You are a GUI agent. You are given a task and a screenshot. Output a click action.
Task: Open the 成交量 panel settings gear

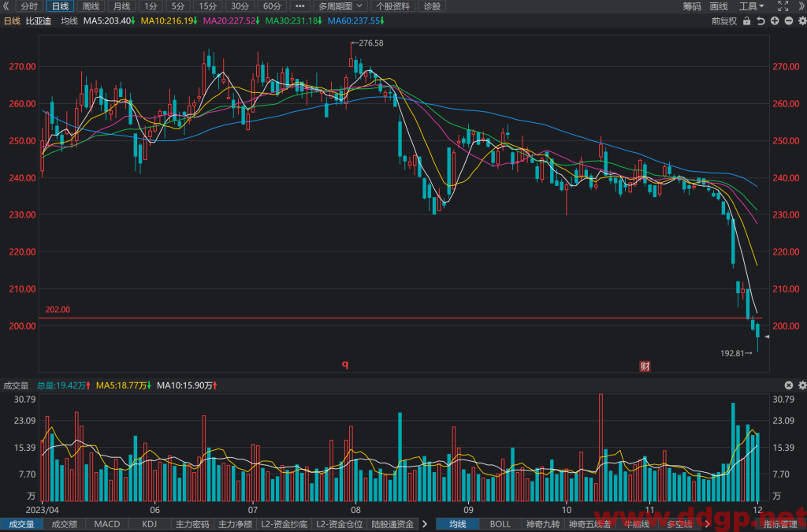pyautogui.click(x=801, y=385)
